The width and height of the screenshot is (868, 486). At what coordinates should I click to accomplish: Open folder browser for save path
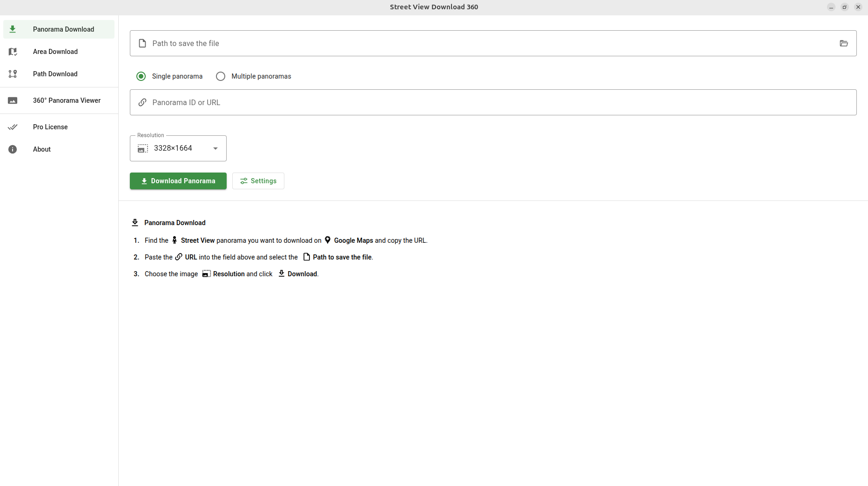click(843, 43)
